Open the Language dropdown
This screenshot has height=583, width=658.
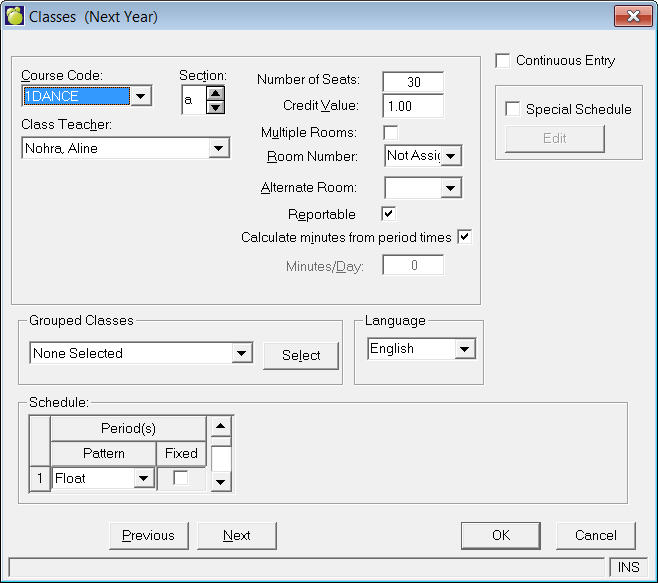[x=464, y=349]
